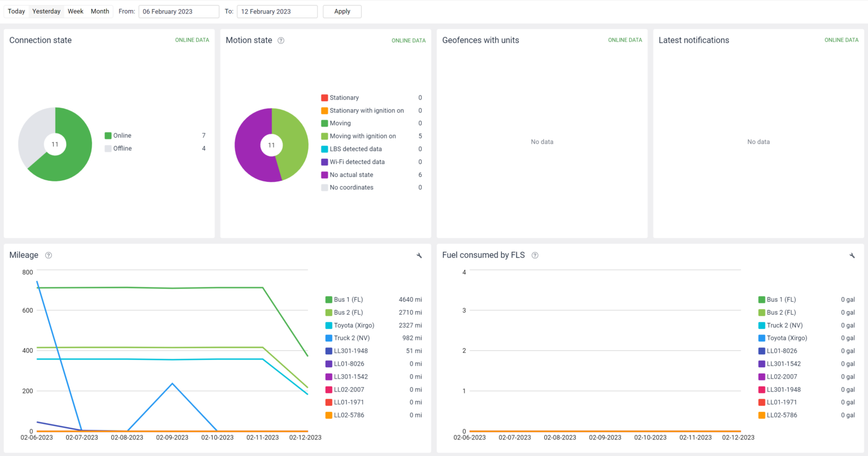Click the Mileage help icon
This screenshot has height=456, width=868.
click(x=48, y=255)
